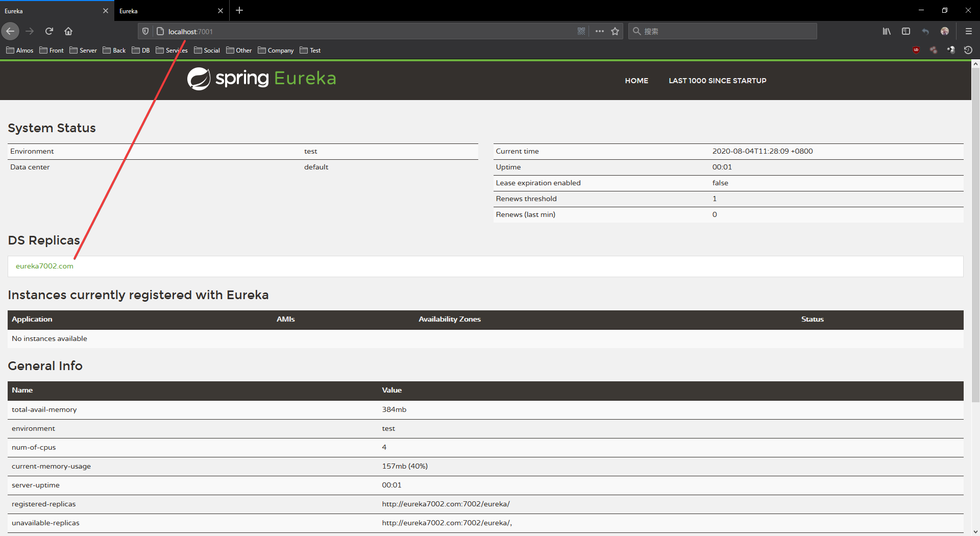Show sidebars using the sidebar icon

pyautogui.click(x=906, y=31)
